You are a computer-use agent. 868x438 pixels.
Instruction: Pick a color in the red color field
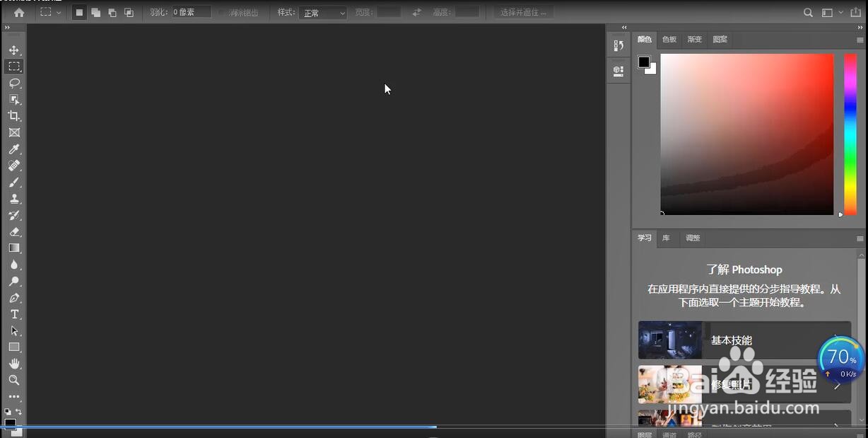pos(747,134)
